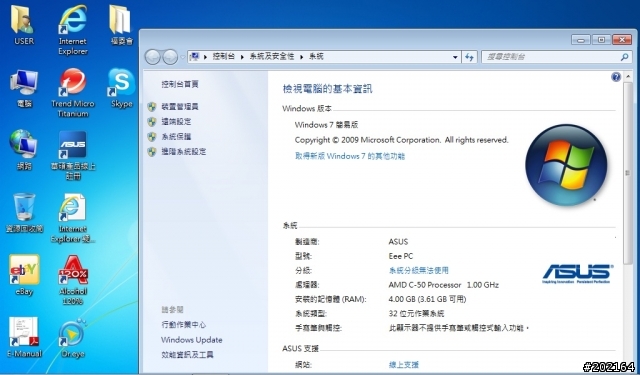
Task: Expand arrow after 系統及安全性 in breadcrumb
Action: (x=302, y=57)
